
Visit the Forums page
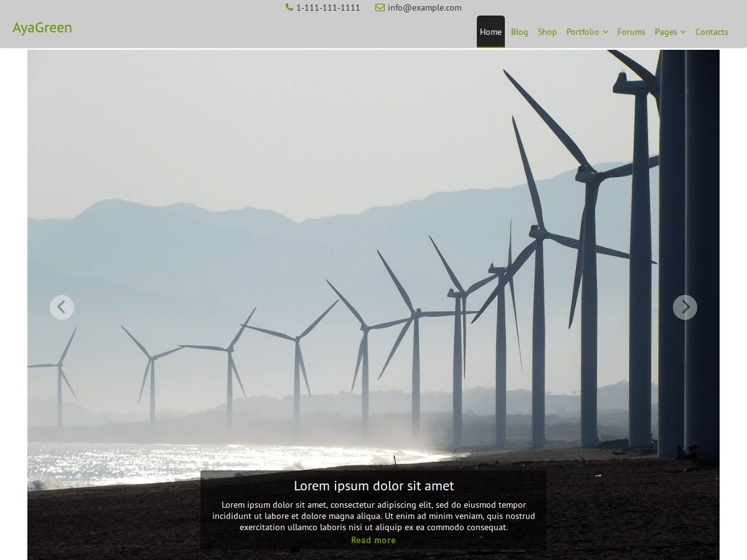pyautogui.click(x=631, y=32)
